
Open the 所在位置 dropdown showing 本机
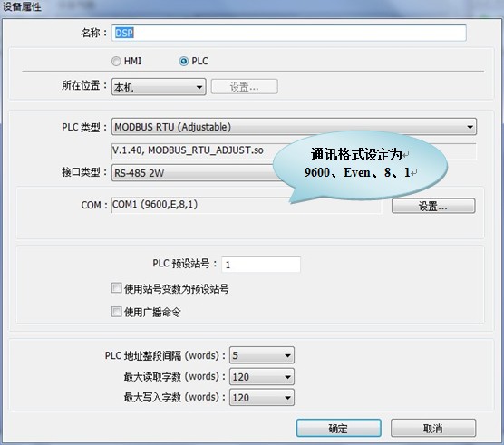tap(159, 87)
